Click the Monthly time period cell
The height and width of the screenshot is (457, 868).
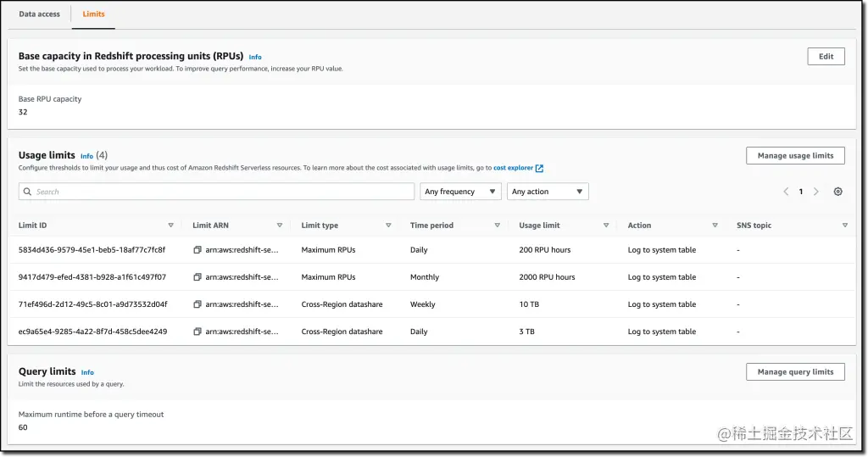425,277
